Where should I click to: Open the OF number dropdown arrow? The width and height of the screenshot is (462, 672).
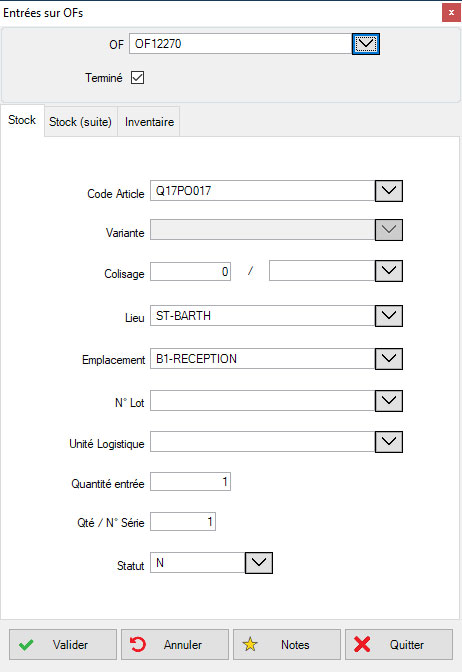366,44
